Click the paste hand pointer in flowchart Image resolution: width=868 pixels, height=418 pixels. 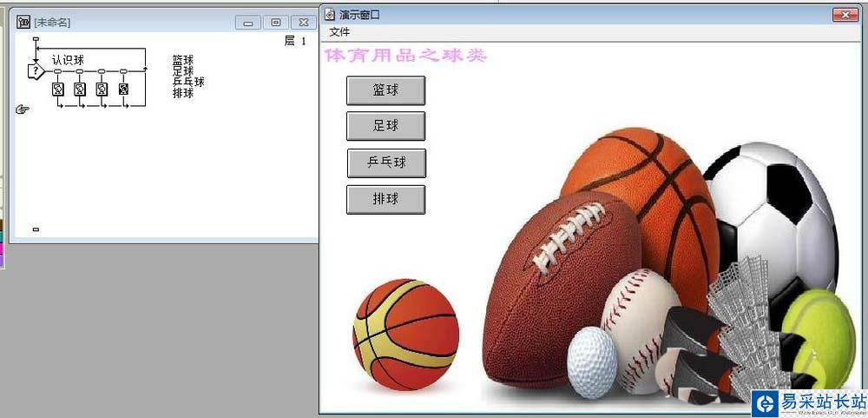coord(23,109)
